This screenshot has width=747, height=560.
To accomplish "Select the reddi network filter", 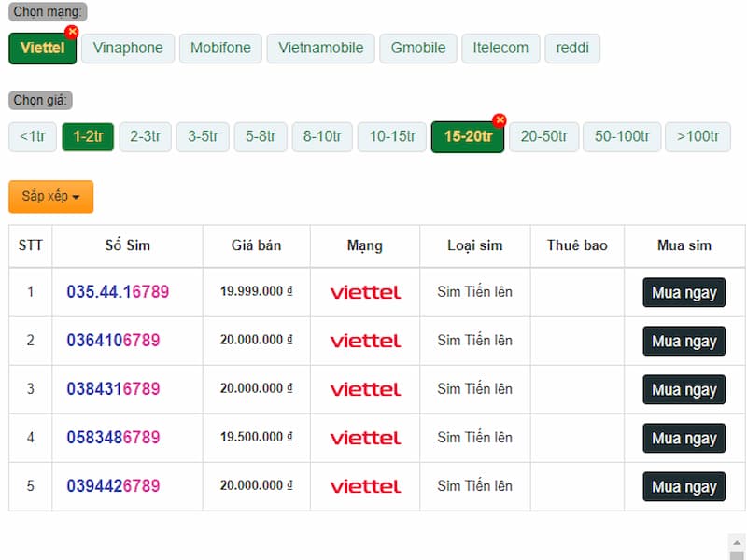I will 572,49.
